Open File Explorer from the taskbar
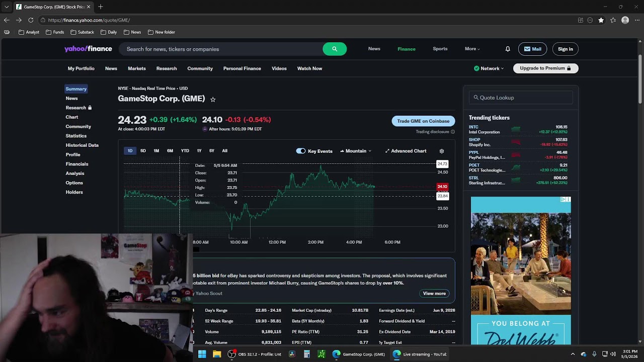Viewport: 644px width, 362px height. pyautogui.click(x=217, y=354)
